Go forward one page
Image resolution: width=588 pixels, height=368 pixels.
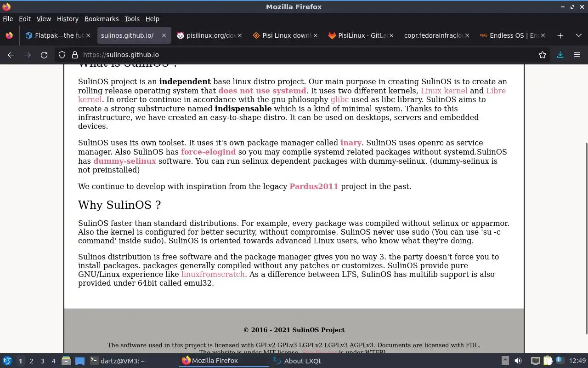pos(28,55)
